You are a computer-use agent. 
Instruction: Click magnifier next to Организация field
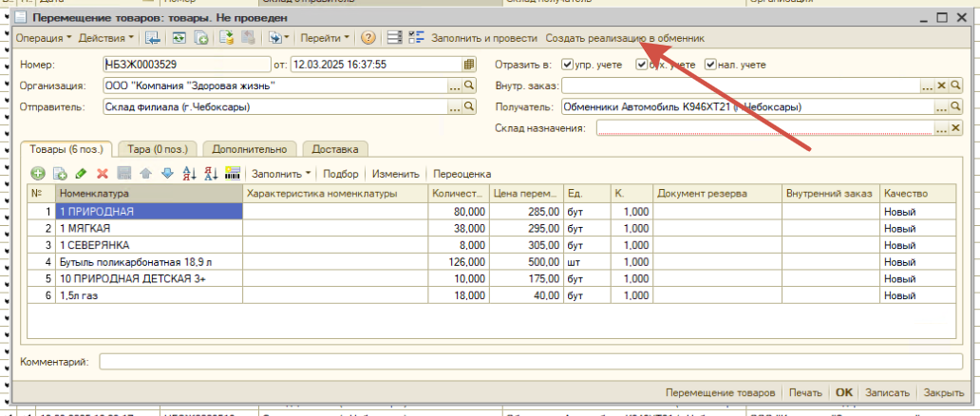pyautogui.click(x=469, y=85)
